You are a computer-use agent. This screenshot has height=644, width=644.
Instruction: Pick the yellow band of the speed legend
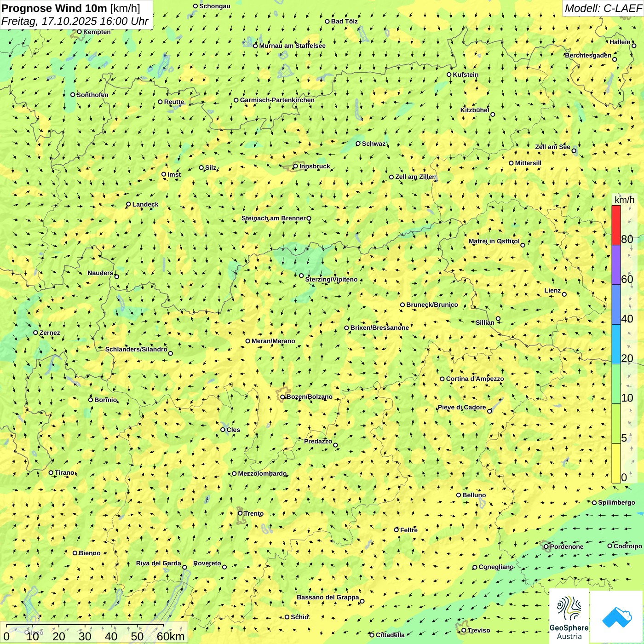point(616,463)
